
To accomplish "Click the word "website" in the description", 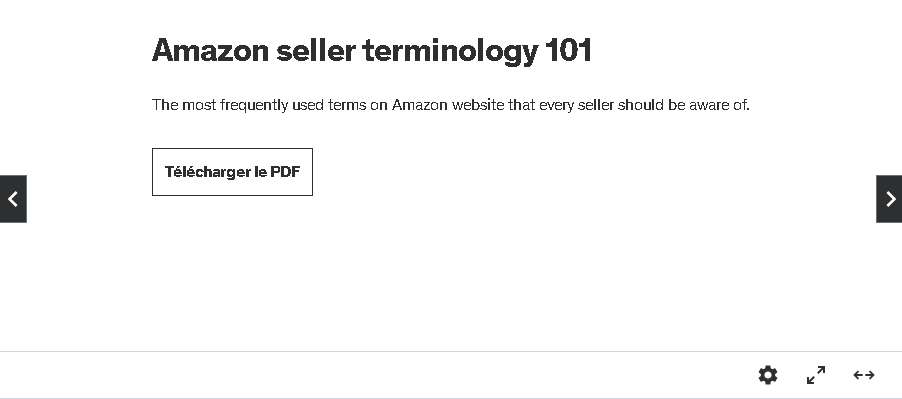I will point(478,105).
